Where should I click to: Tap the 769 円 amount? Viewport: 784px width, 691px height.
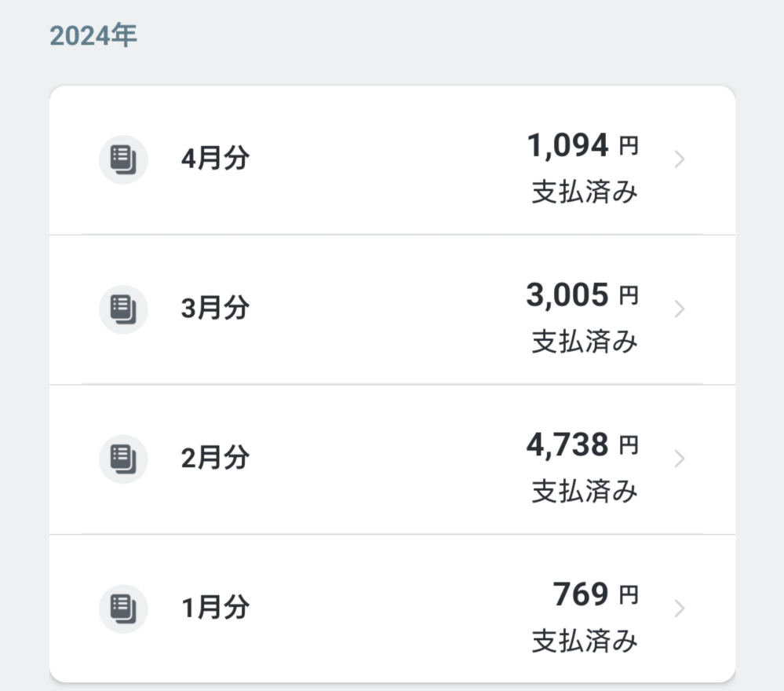coord(595,595)
